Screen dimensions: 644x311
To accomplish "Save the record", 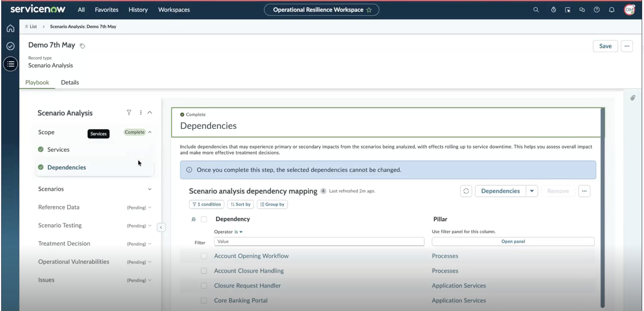I will (x=605, y=46).
